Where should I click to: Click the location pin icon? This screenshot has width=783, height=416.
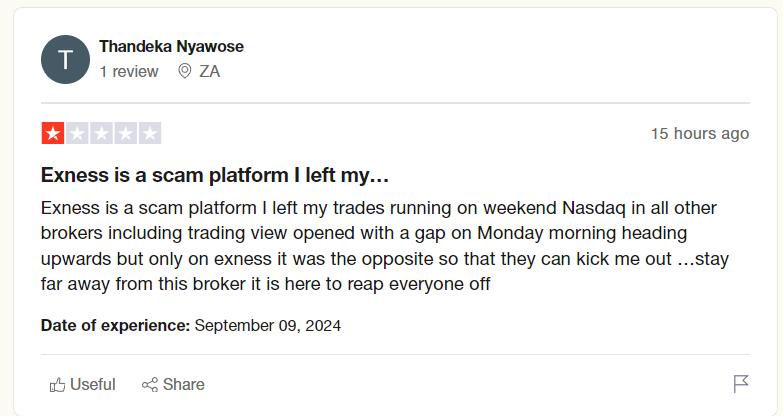pos(184,71)
